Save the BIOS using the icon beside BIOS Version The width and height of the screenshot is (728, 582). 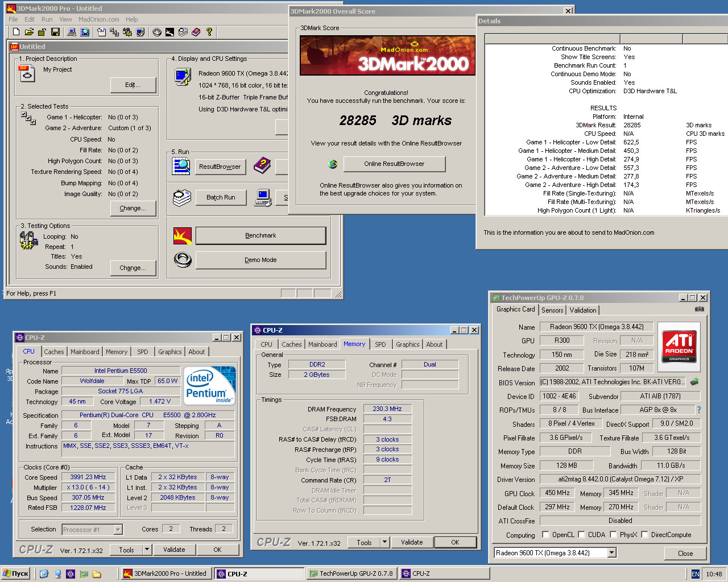694,382
